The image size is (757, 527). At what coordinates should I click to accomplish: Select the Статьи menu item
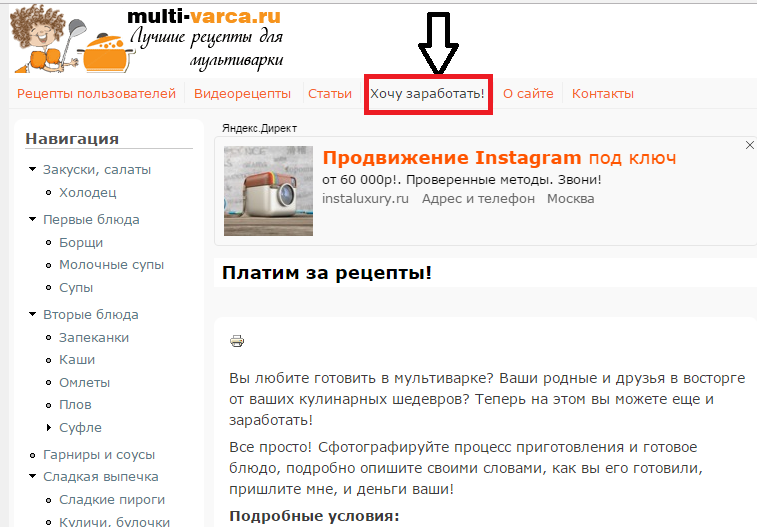pyautogui.click(x=330, y=93)
